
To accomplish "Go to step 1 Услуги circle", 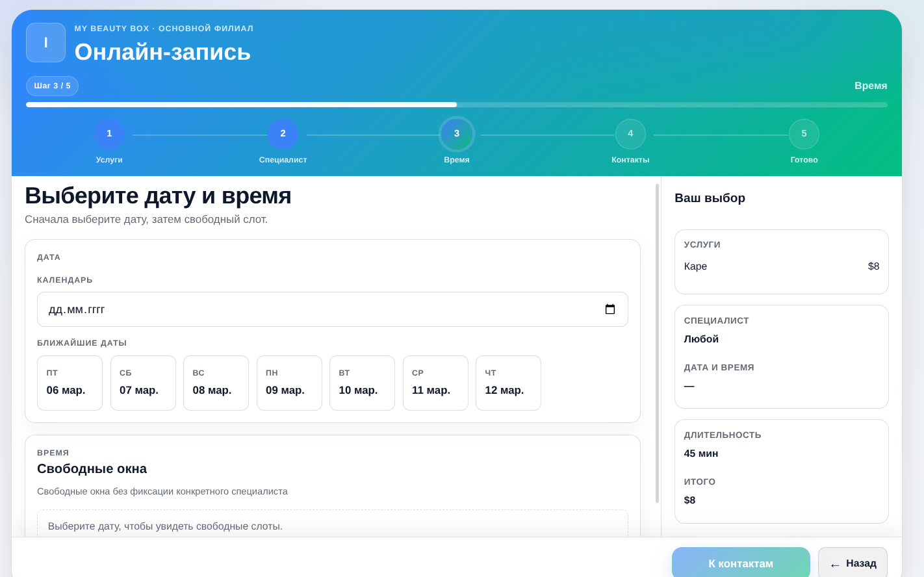I will click(109, 134).
